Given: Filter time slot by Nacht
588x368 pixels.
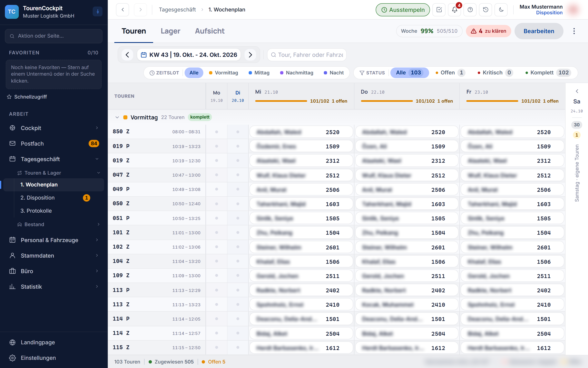Looking at the screenshot, I should click(334, 73).
